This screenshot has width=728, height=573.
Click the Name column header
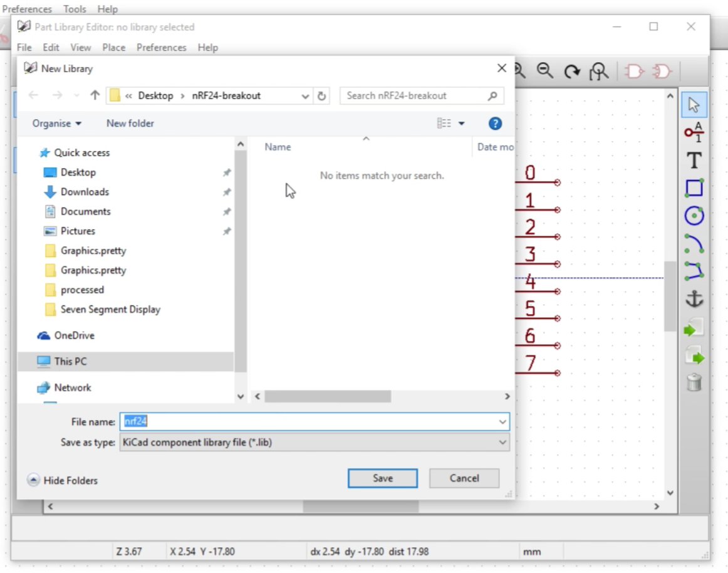click(278, 147)
